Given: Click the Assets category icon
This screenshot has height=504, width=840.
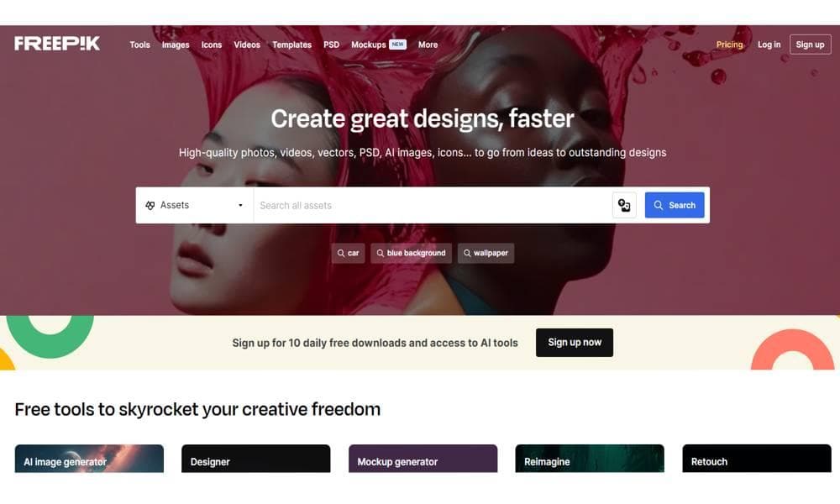Looking at the screenshot, I should [150, 205].
